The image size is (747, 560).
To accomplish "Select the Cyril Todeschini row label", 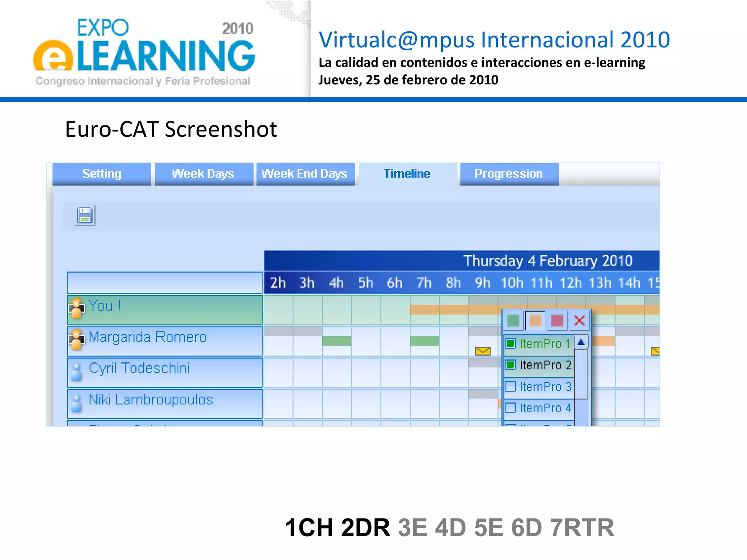I will (165, 372).
